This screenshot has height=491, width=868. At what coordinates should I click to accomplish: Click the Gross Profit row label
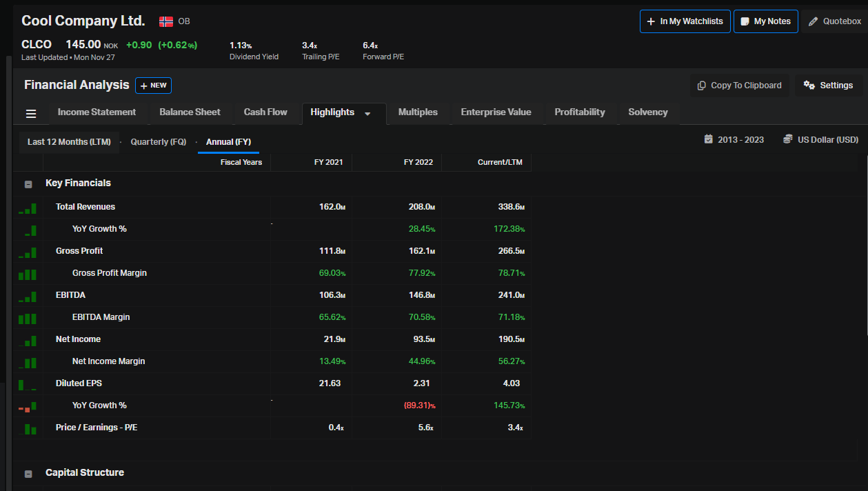79,251
